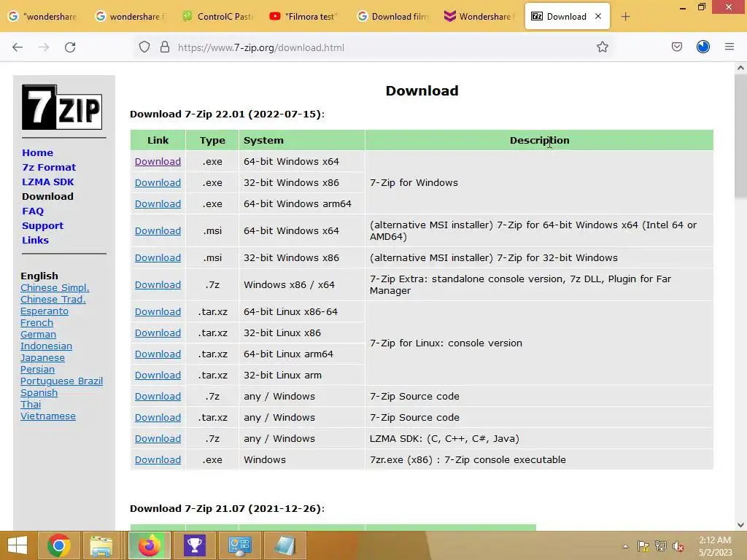Screen dimensions: 747x560
Task: Open the Firefox account profile icon
Action: click(x=703, y=47)
